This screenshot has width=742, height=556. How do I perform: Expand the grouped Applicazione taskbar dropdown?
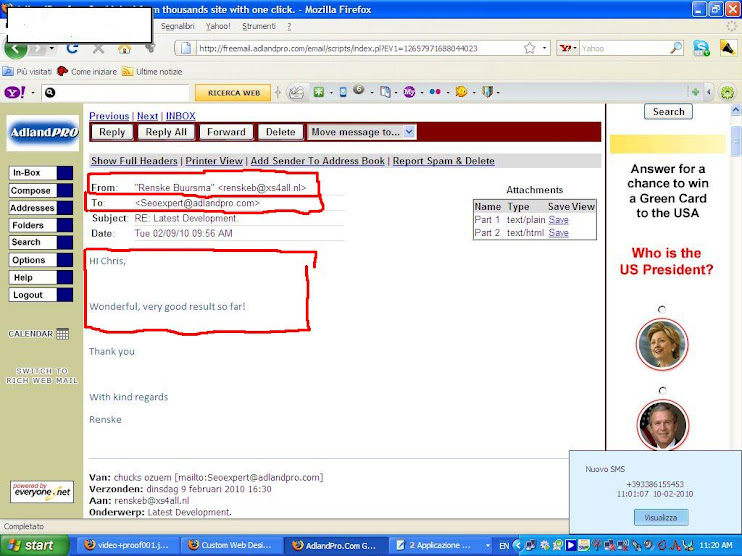click(x=487, y=545)
